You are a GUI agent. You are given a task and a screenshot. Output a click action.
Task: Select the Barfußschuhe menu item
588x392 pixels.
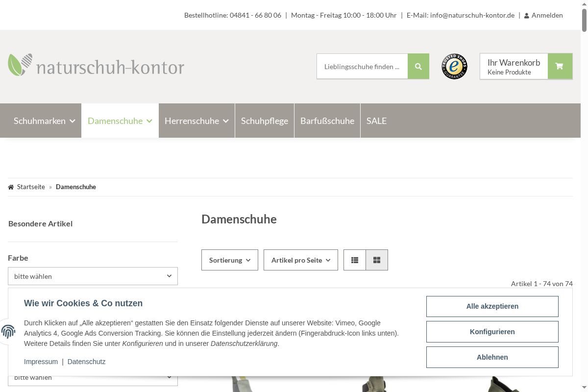point(327,121)
